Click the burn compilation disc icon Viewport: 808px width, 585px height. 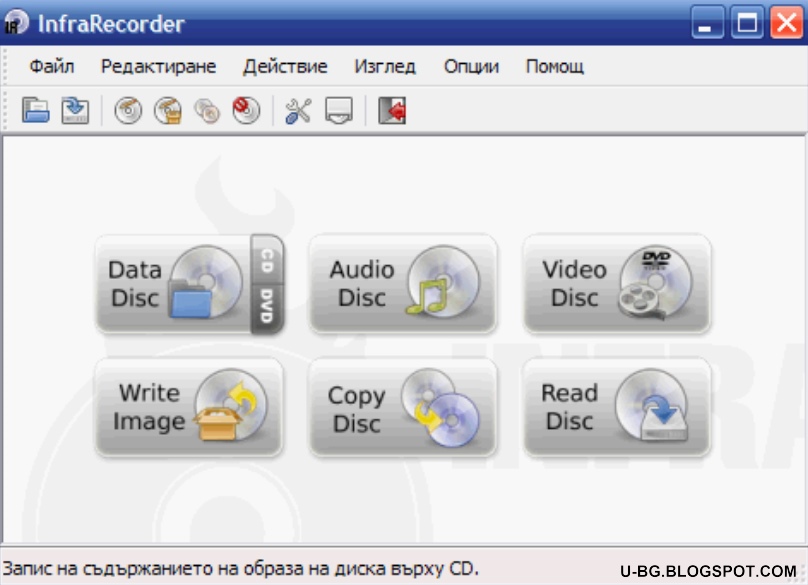coord(128,110)
